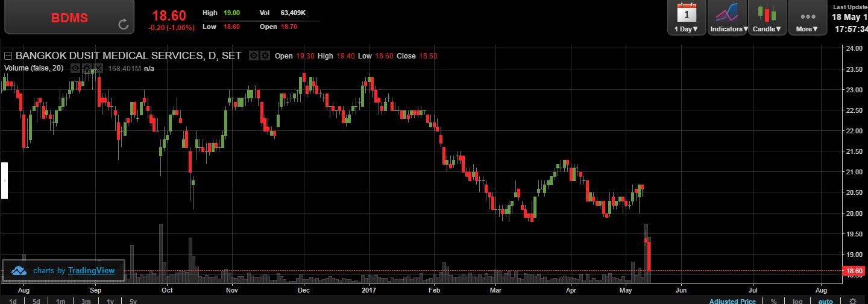
Task: Expand the left side panel handle
Action: (x=4, y=180)
